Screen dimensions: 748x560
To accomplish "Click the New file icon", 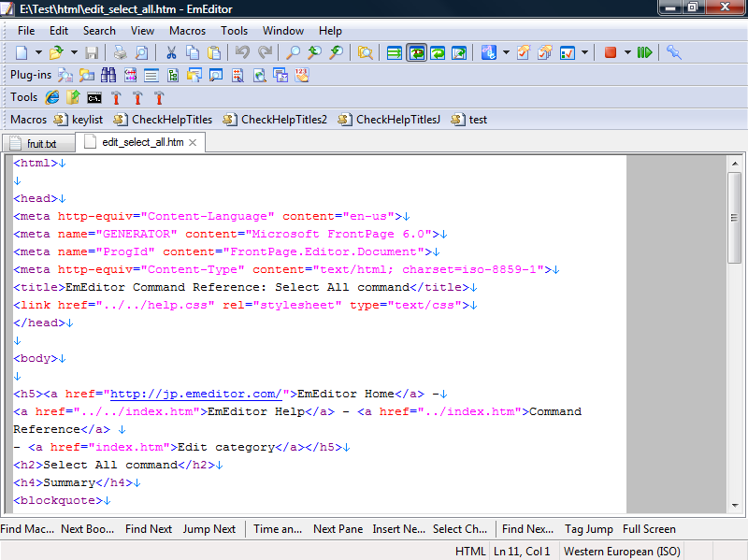I will coord(22,52).
